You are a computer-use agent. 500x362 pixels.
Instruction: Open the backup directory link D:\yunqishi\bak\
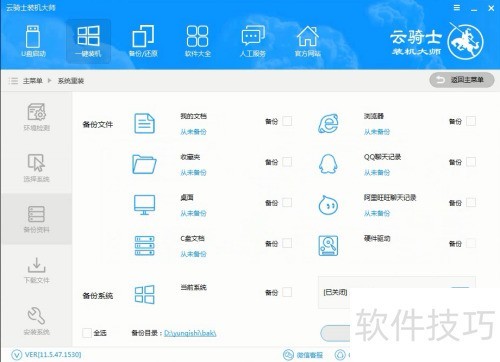[190, 333]
